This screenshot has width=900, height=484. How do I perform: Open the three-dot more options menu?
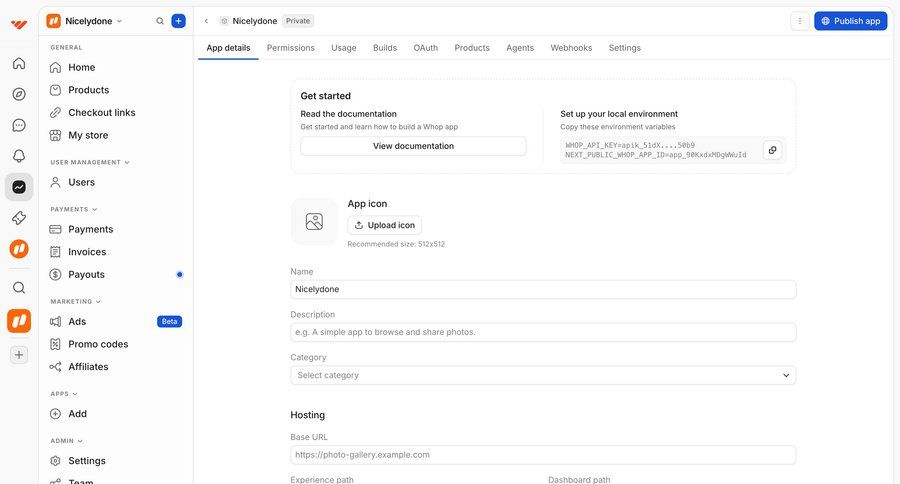click(x=799, y=21)
